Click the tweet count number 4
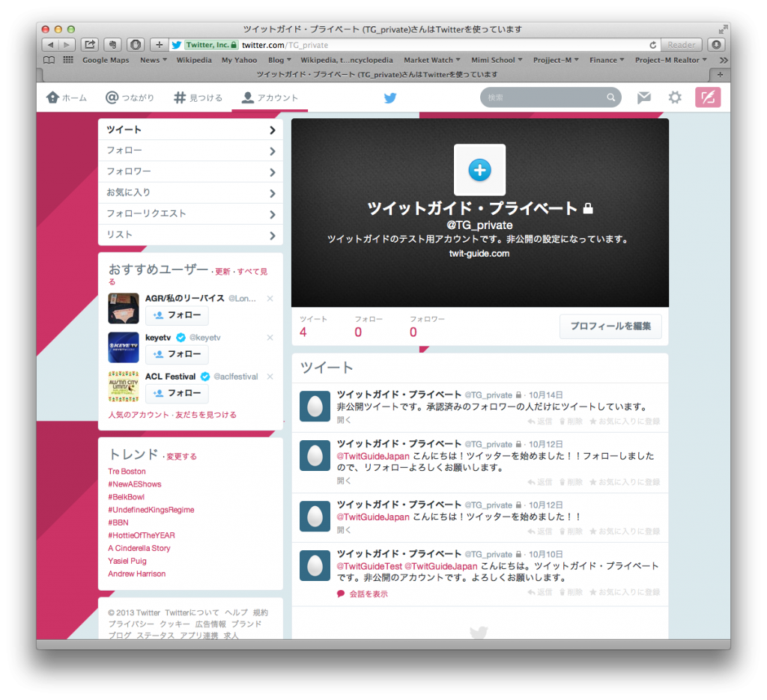Screen dimensions: 767x700 pyautogui.click(x=303, y=332)
